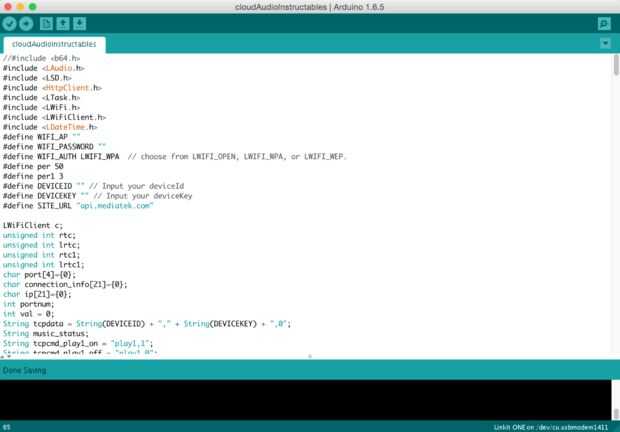Click the '#define DEVICEKEY' line
Screen dimensions: 620x432
tap(97, 196)
